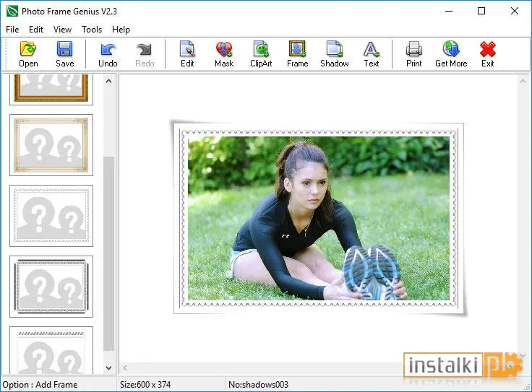Click the frame list scrollbar thumb
Image resolution: width=532 pixels, height=392 pixels.
[x=108, y=254]
